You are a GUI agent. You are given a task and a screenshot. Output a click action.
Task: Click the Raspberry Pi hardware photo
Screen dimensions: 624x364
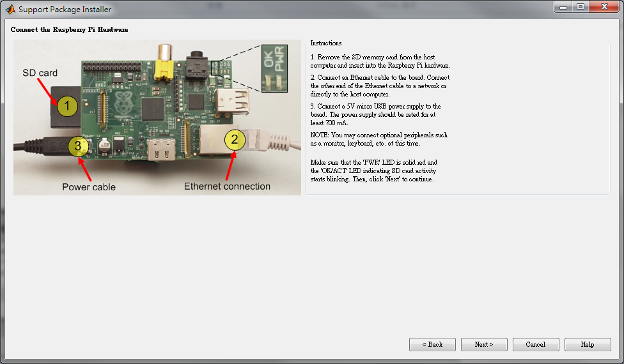click(157, 118)
